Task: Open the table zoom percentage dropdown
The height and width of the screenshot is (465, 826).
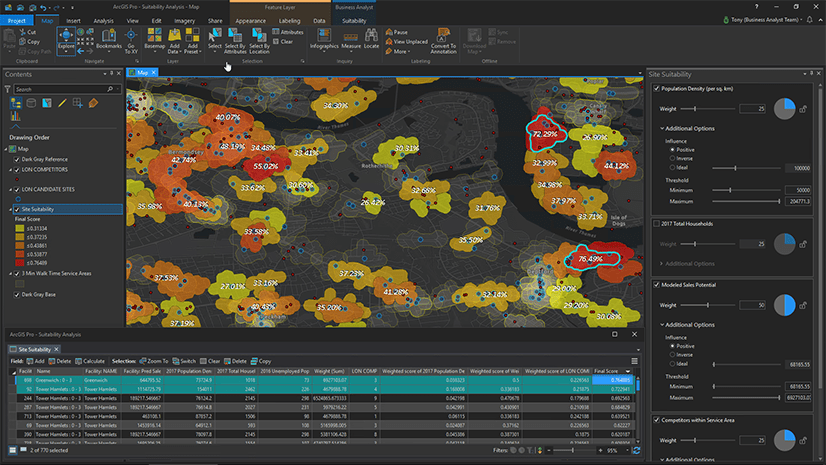Action: tap(627, 450)
